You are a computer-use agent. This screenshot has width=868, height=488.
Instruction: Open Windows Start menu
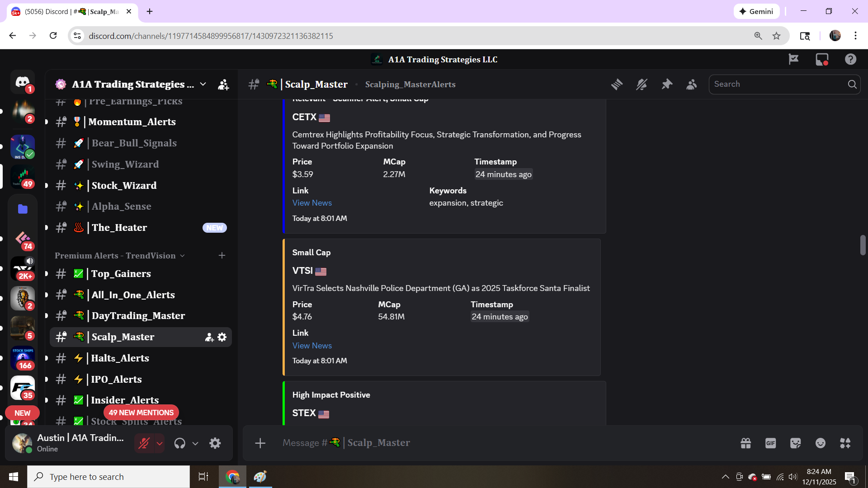(x=14, y=477)
